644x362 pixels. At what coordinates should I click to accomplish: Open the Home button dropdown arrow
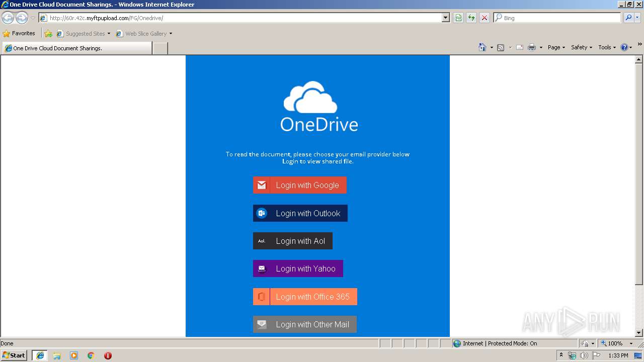pos(492,48)
